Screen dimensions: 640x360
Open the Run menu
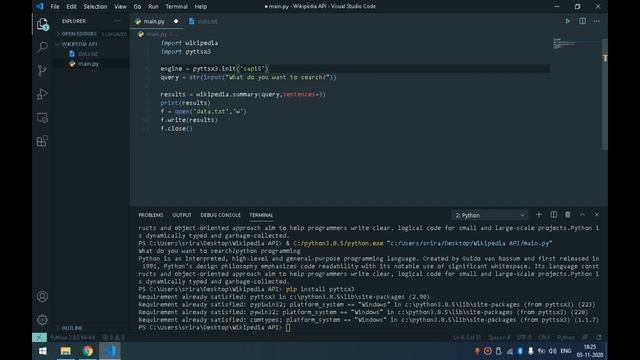[153, 7]
